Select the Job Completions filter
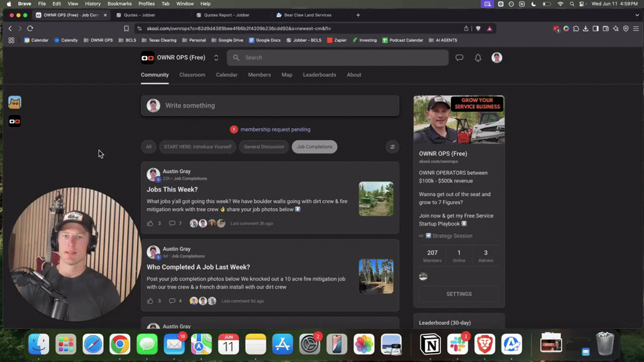This screenshot has height=362, width=644. (314, 146)
